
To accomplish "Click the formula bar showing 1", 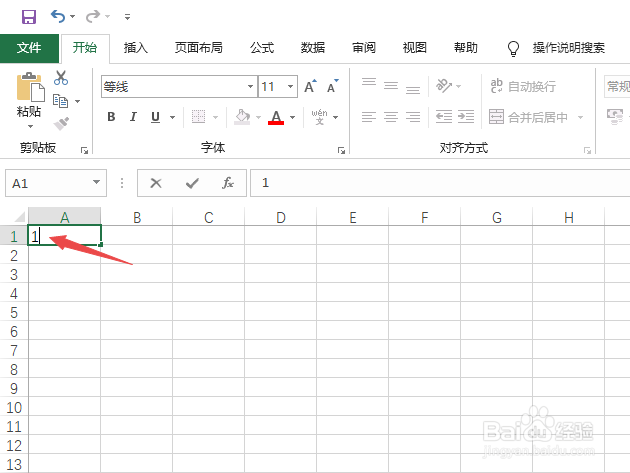I will pyautogui.click(x=440, y=183).
